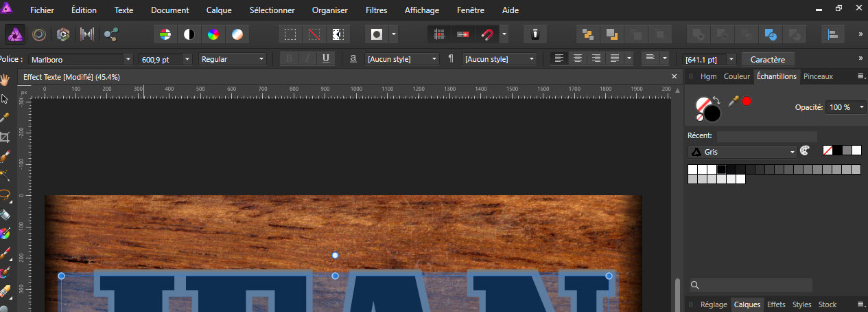This screenshot has height=312, width=868.
Task: Open the Marlboro font family dropdown
Action: click(128, 59)
